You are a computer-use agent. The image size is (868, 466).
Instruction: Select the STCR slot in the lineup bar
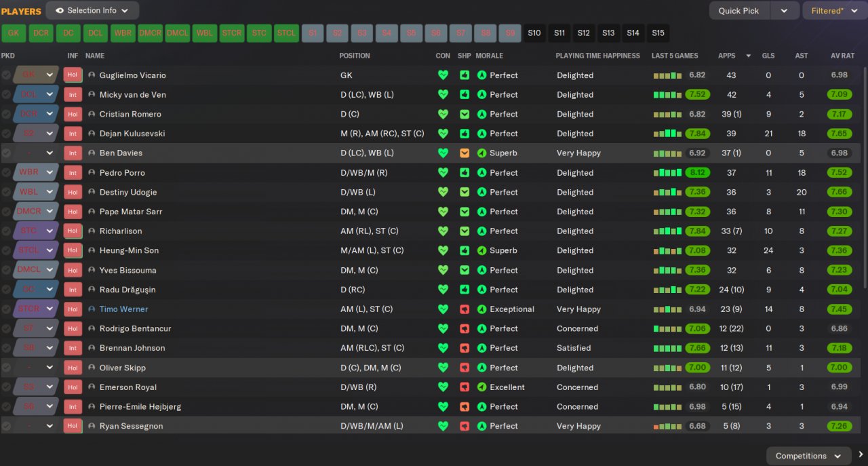pyautogui.click(x=232, y=33)
